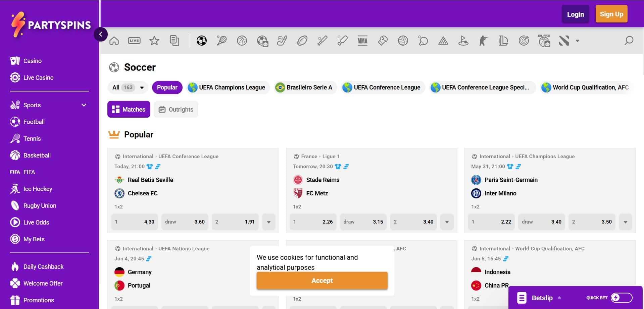Open Basketball in the sidebar

point(31,155)
